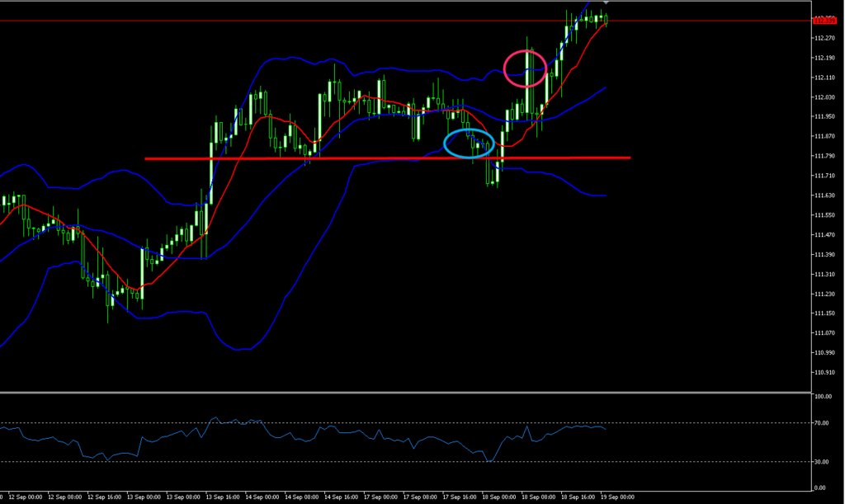Click the 110.990 price axis label

click(825, 353)
